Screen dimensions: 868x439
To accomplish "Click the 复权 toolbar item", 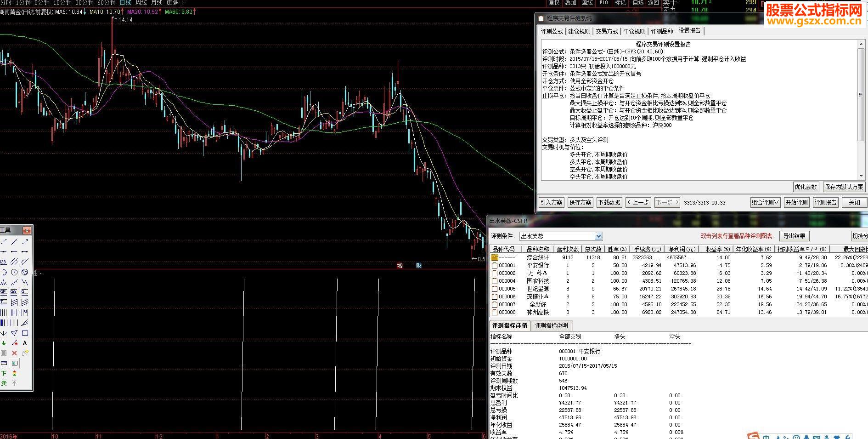I will [x=554, y=3].
